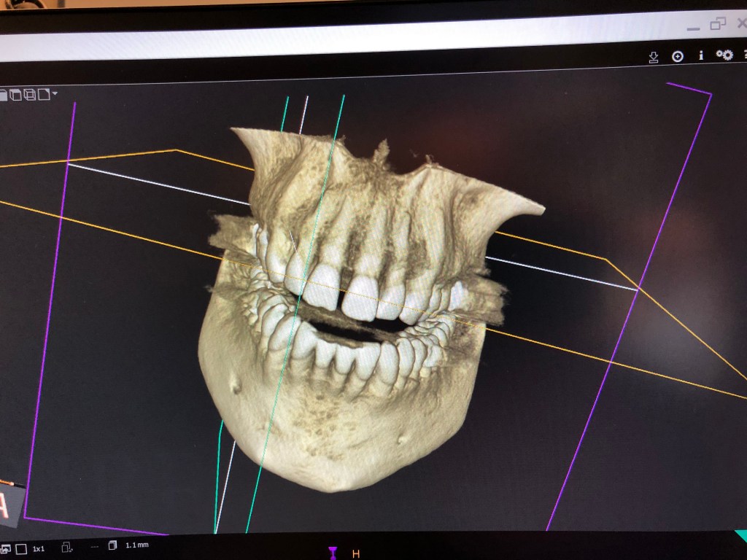Restore down the application window
This screenshot has width=747, height=560.
[718, 24]
